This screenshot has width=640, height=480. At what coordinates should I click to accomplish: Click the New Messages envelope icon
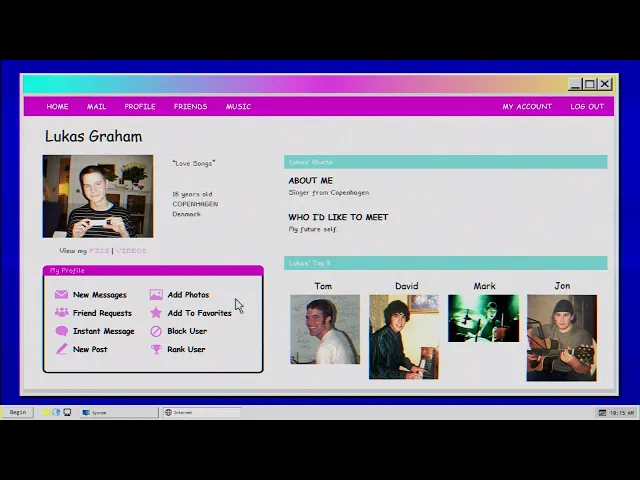pyautogui.click(x=61, y=294)
